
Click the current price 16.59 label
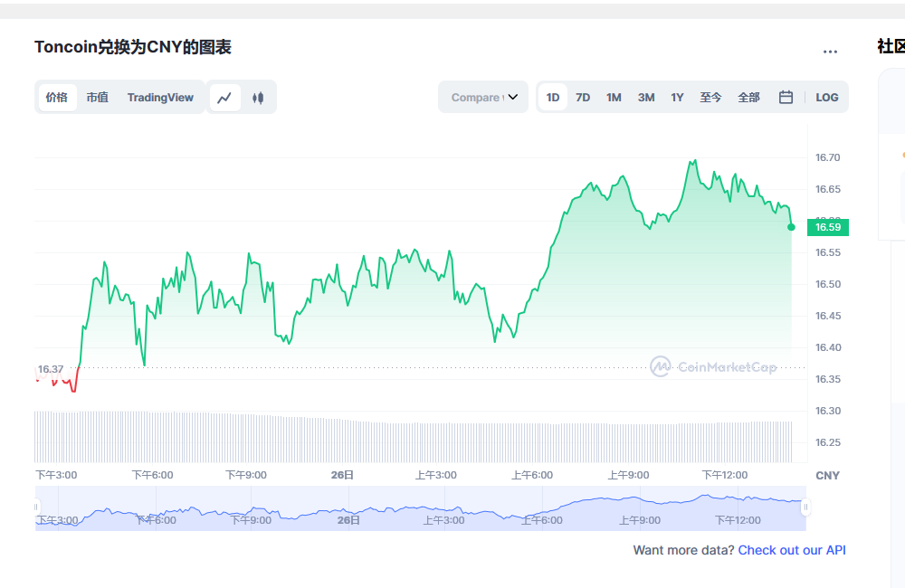828,227
